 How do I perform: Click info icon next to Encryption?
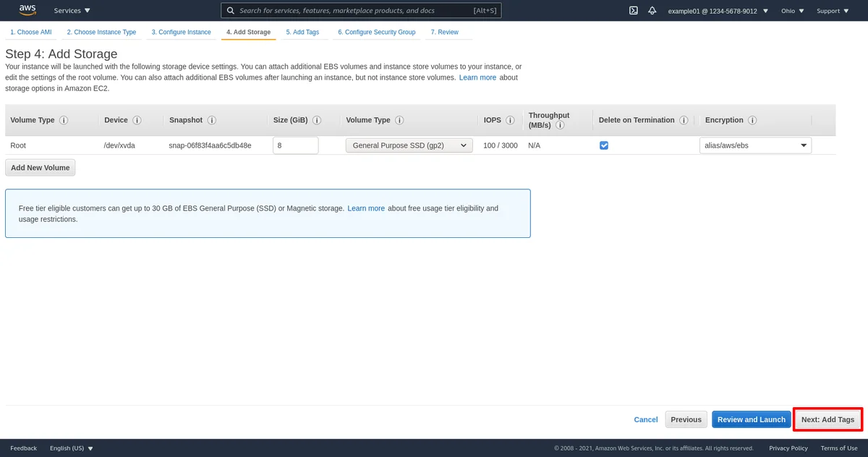pyautogui.click(x=752, y=121)
